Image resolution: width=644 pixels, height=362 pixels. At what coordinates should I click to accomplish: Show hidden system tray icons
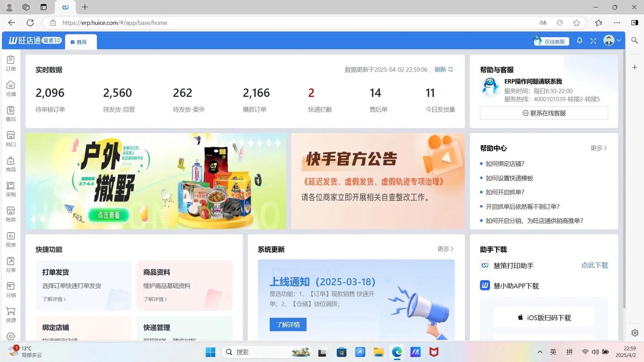(x=540, y=352)
